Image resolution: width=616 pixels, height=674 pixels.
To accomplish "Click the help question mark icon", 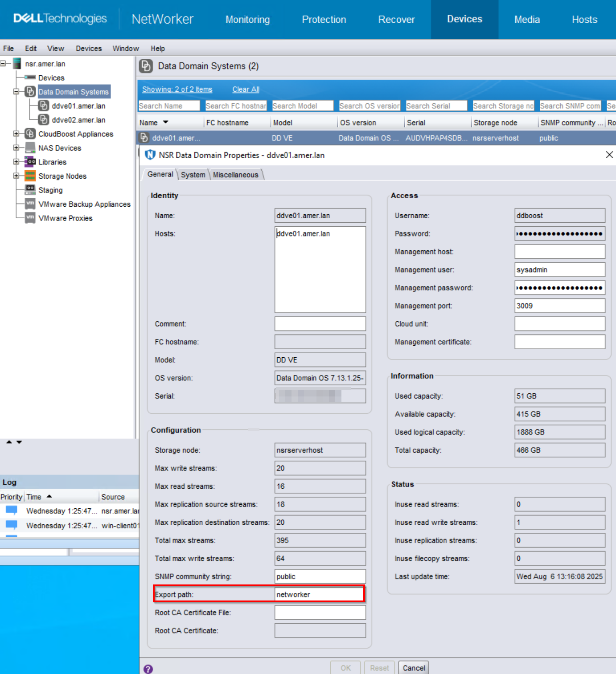I will [148, 669].
